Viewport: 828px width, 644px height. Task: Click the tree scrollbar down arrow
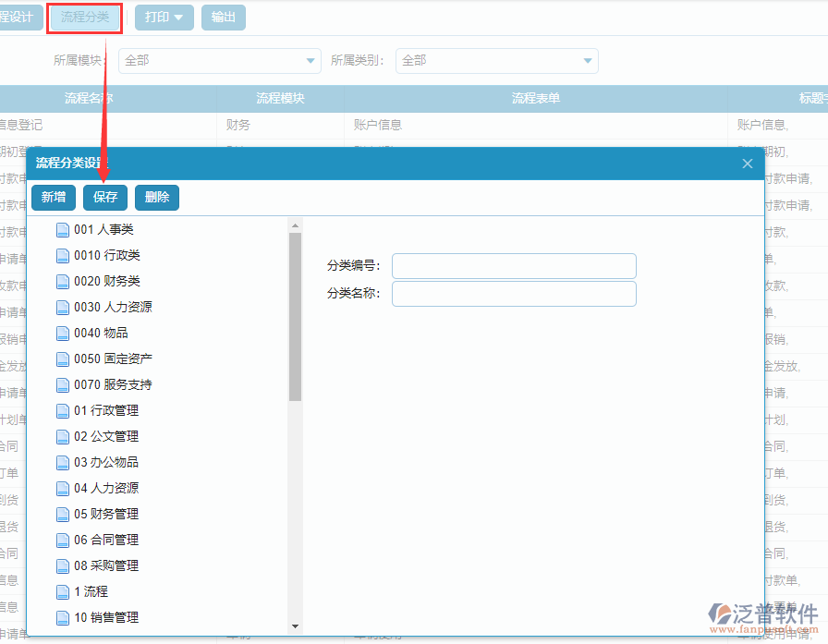coord(296,626)
